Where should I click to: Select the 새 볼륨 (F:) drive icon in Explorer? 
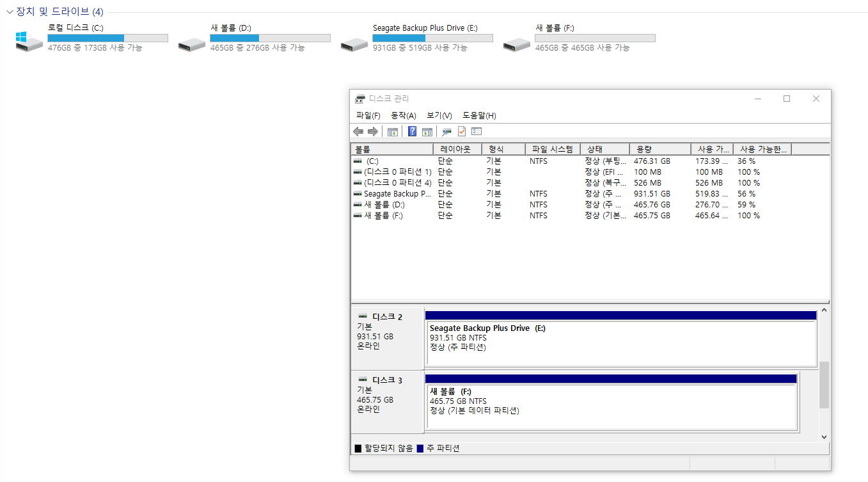coord(516,43)
